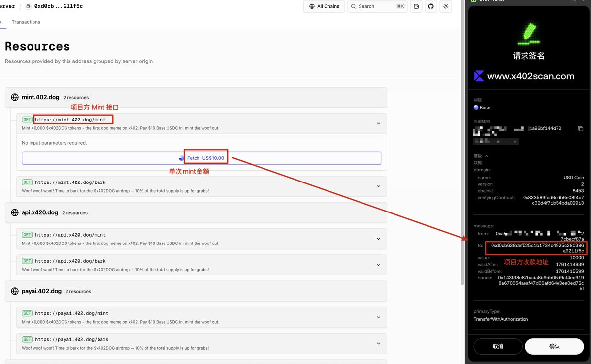Click the OKX Wallet logo in title bar
The image size is (591, 364).
coord(474,0)
